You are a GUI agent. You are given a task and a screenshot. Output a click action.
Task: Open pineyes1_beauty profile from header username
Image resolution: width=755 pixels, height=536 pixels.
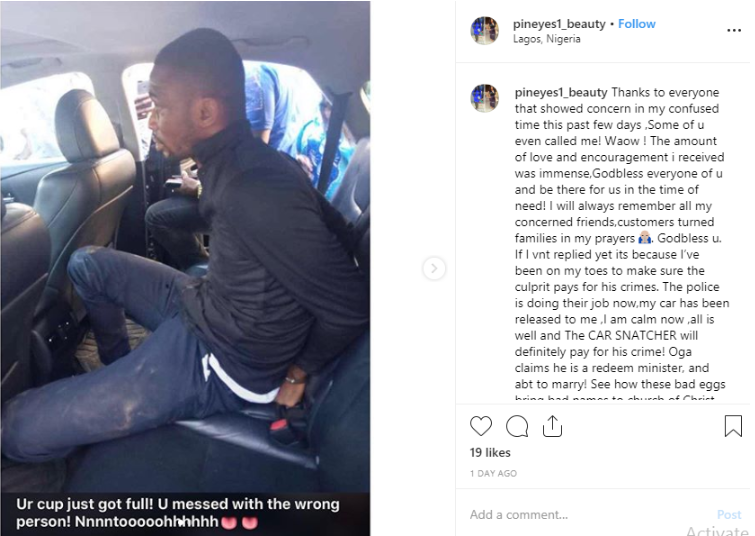pyautogui.click(x=559, y=24)
